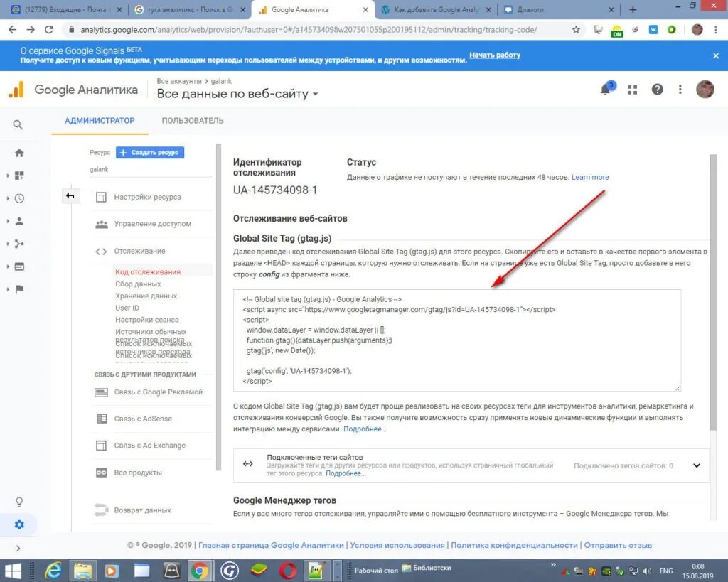Screen dimensions: 728x582
Task: Click 'Подробнее' link under gtag description
Action: [x=365, y=429]
